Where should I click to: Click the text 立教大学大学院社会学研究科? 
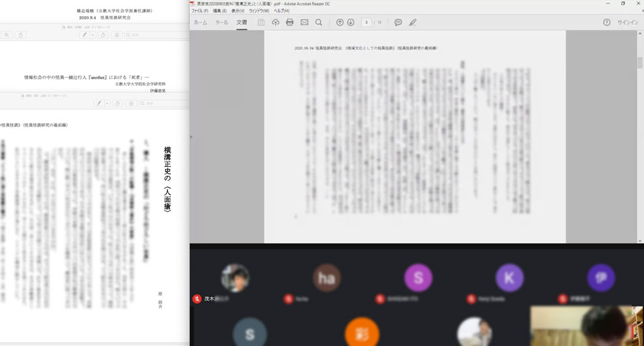140,84
